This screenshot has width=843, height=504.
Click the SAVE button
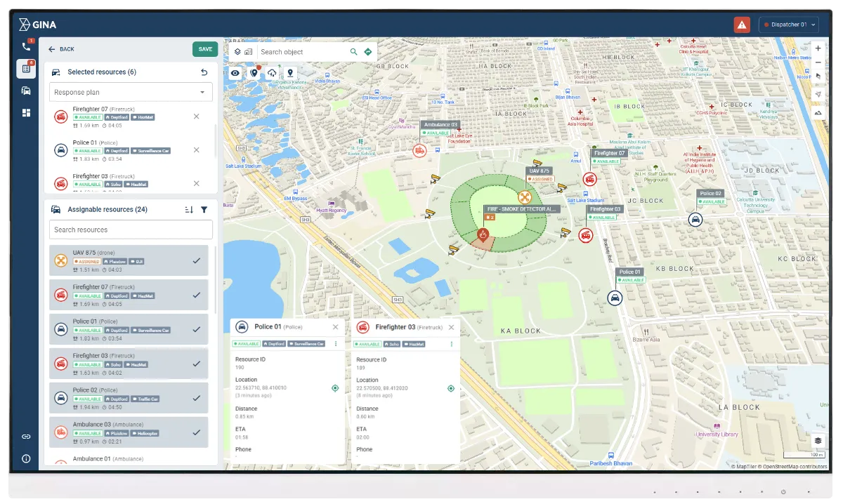click(205, 49)
